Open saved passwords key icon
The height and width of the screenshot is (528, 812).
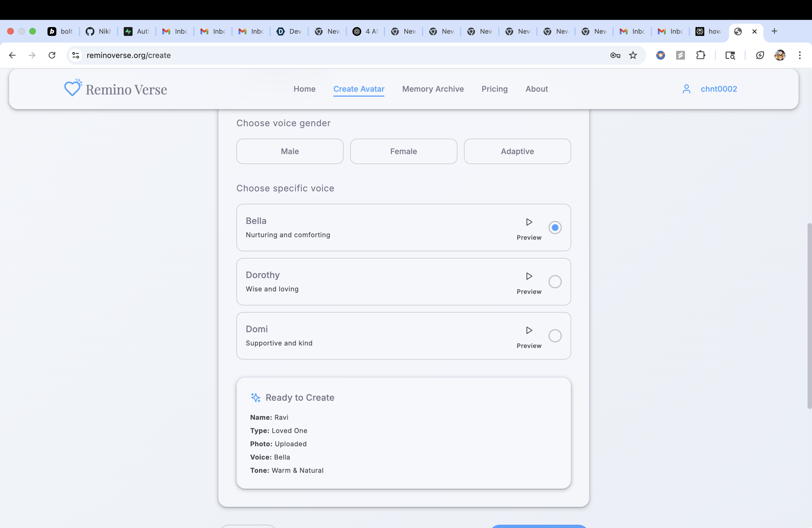tap(615, 55)
